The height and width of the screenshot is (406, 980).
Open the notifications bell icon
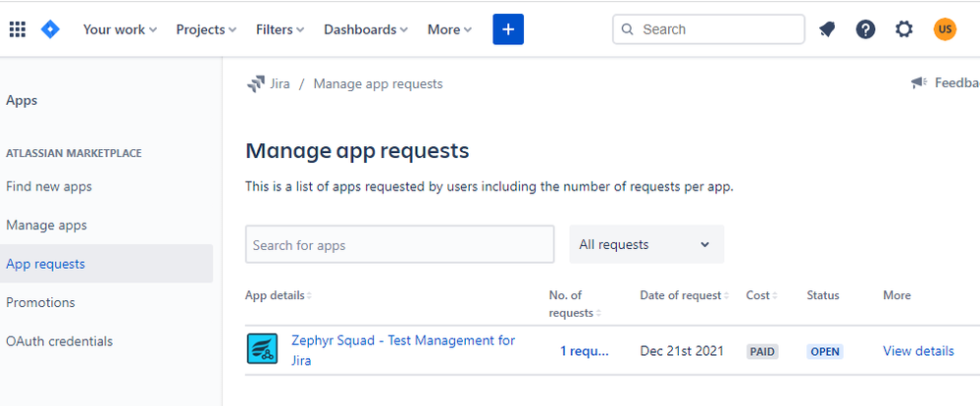[827, 29]
